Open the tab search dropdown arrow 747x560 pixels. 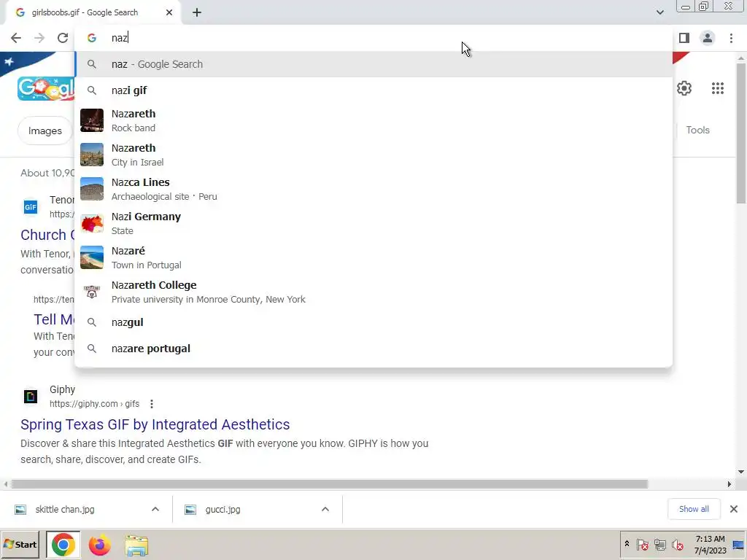pos(659,12)
